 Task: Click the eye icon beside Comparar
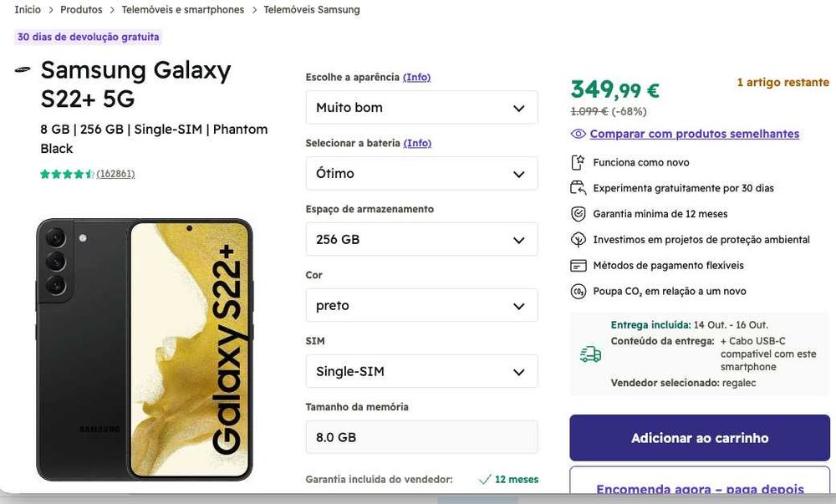[578, 134]
